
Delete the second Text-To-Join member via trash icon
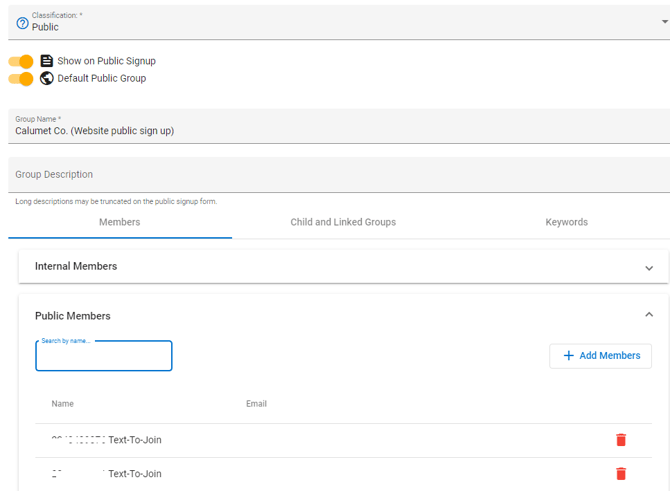point(621,473)
